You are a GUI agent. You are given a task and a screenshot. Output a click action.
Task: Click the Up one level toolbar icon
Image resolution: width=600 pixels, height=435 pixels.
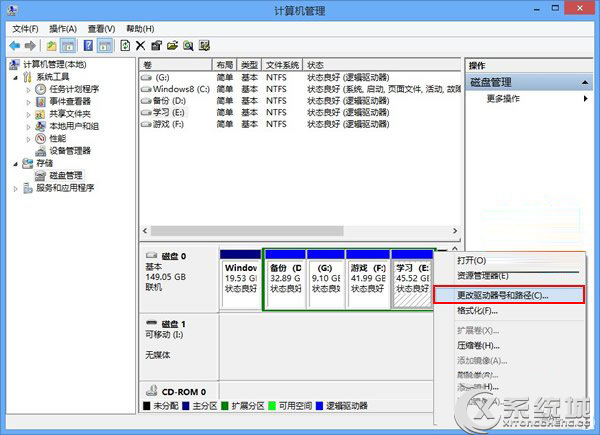pyautogui.click(x=52, y=46)
